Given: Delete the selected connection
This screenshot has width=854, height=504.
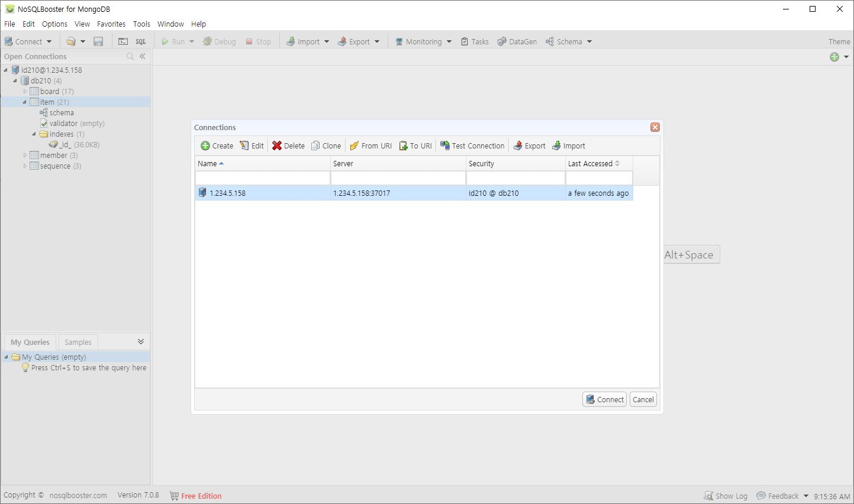Looking at the screenshot, I should pos(288,146).
